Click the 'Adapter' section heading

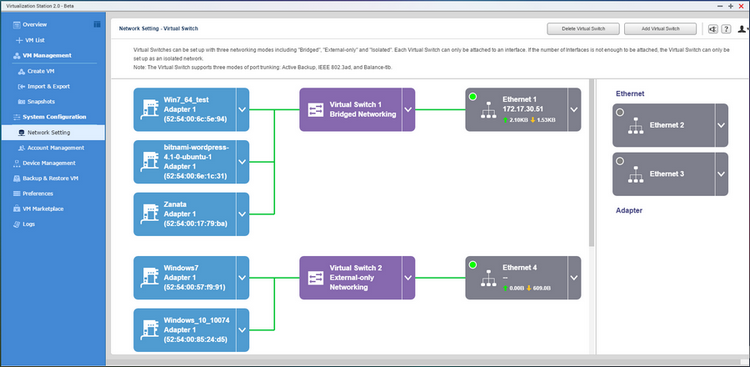(629, 211)
